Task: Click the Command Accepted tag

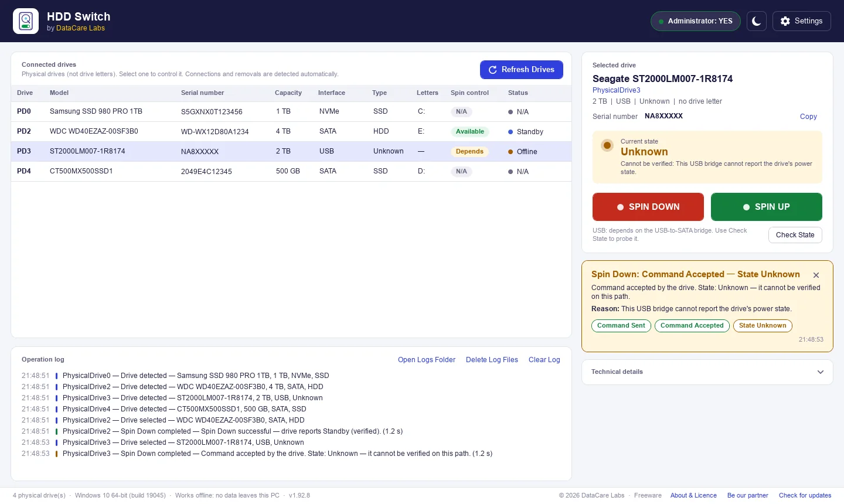Action: tap(692, 326)
